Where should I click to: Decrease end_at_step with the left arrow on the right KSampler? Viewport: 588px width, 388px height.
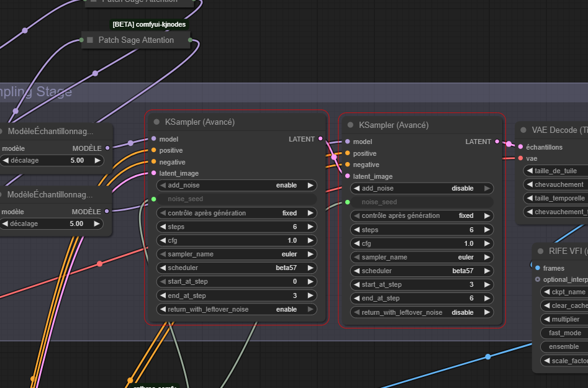click(x=357, y=299)
